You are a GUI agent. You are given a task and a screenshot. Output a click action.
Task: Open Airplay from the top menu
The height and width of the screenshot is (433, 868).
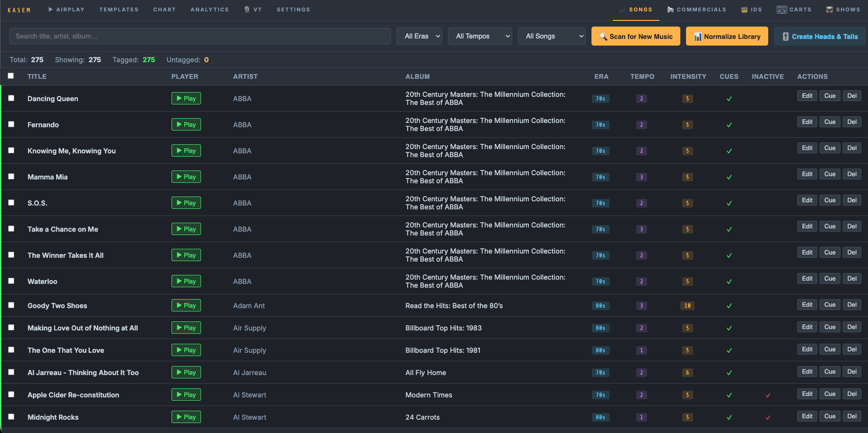pos(66,9)
